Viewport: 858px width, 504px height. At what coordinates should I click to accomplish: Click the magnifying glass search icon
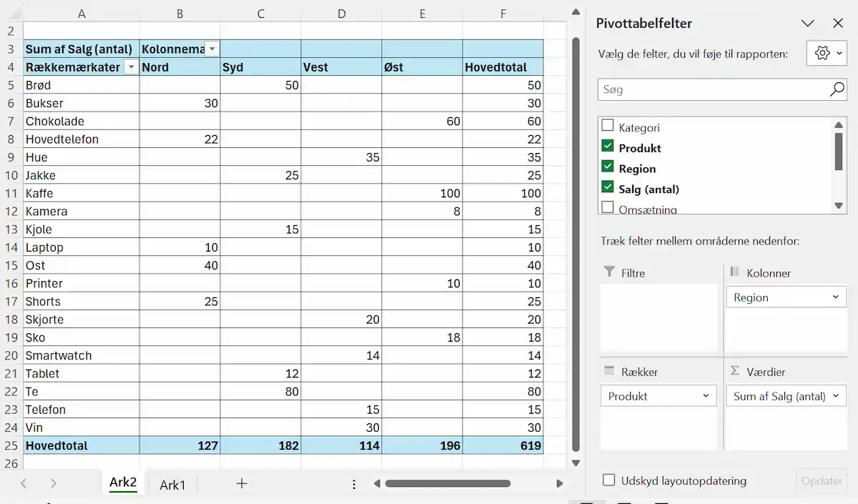pos(837,89)
